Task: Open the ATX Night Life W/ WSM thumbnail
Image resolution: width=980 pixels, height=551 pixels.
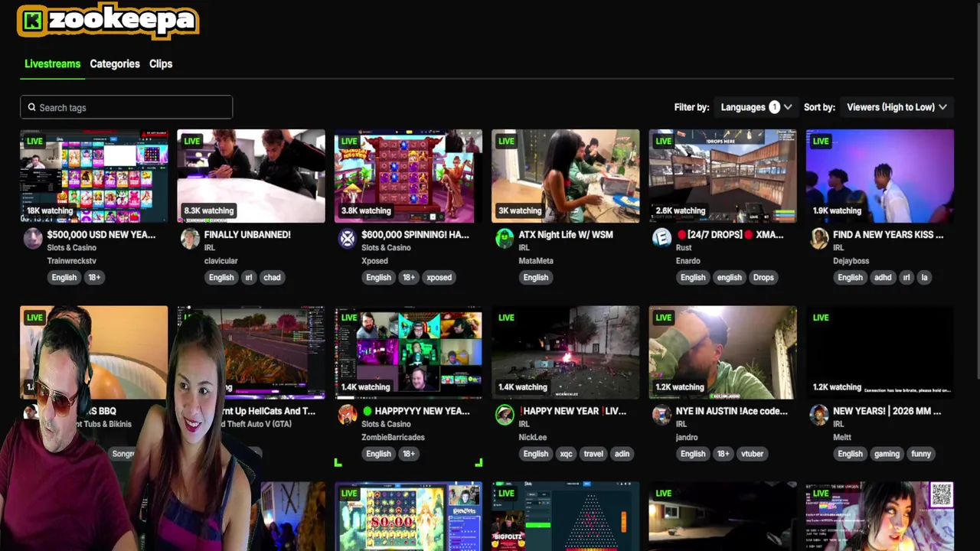Action: (x=565, y=176)
